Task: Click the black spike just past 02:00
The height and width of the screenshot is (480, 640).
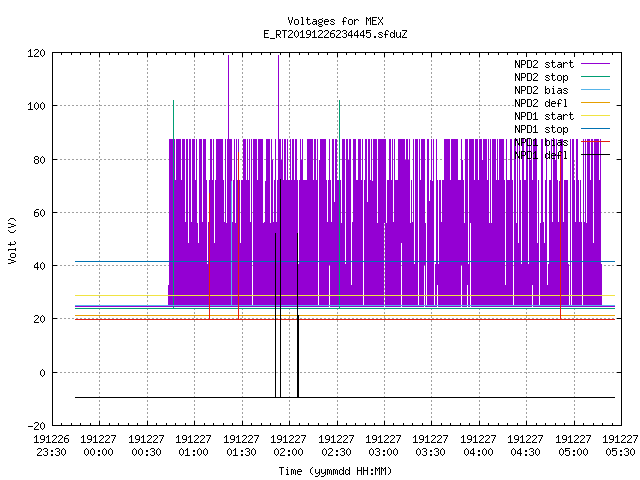Action: [x=298, y=315]
